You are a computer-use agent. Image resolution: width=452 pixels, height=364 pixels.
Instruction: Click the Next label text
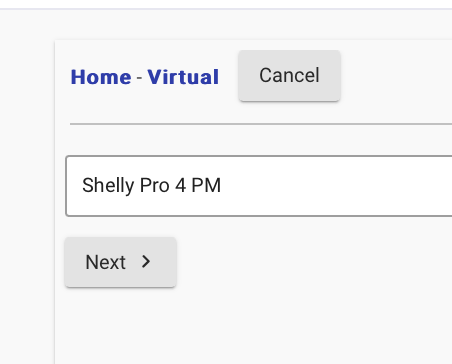(105, 262)
